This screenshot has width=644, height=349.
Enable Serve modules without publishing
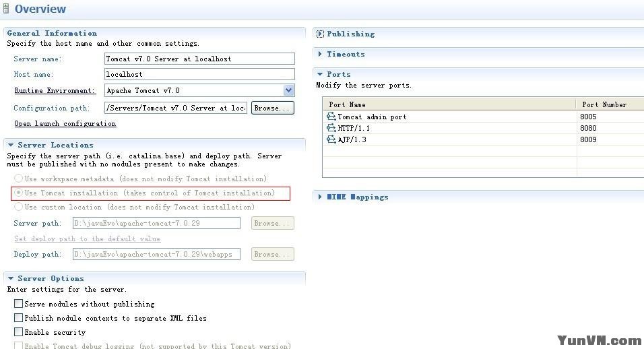[18, 304]
